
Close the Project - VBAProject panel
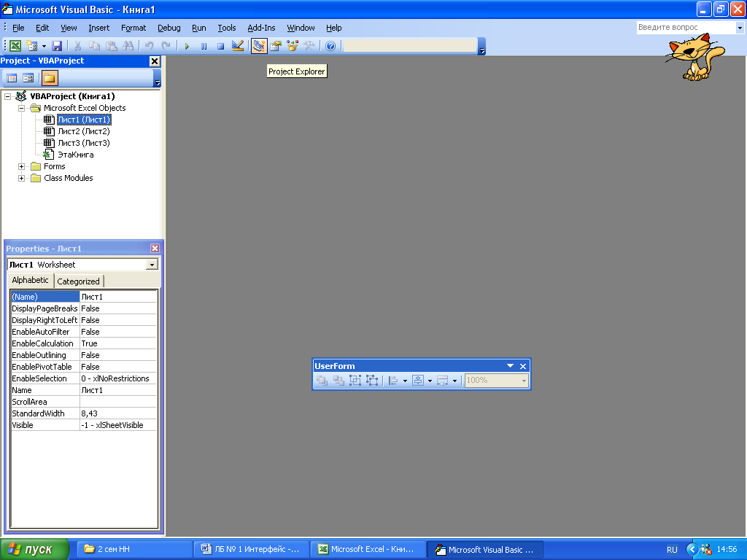pyautogui.click(x=155, y=61)
